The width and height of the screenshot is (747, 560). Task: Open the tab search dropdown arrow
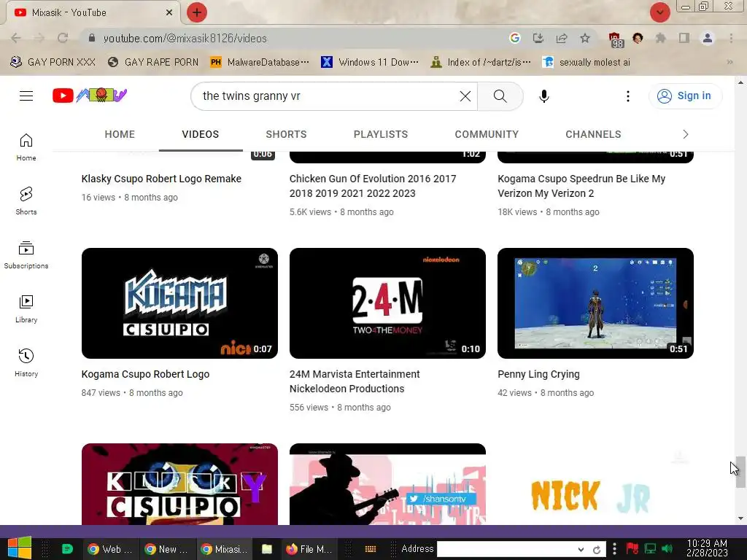[660, 12]
